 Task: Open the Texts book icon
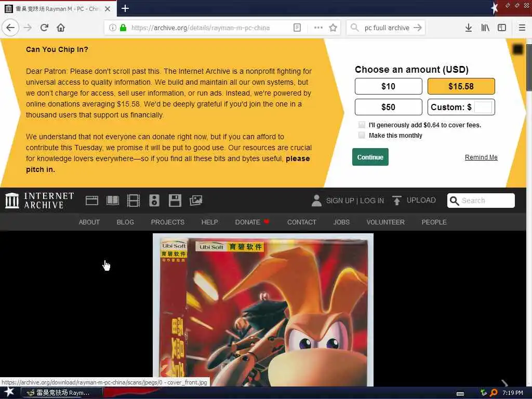point(113,201)
